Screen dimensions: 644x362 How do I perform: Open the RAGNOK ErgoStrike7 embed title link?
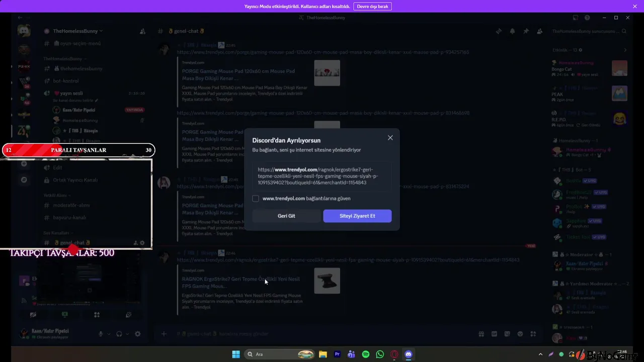click(x=241, y=282)
